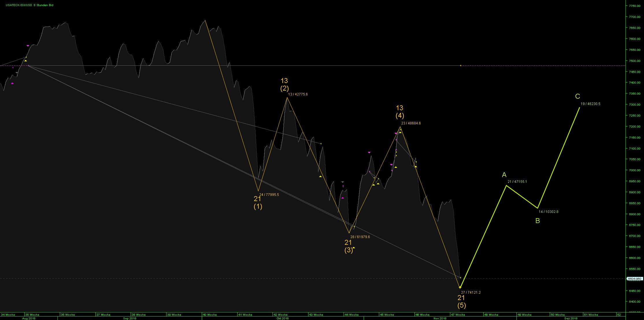Select the green C projection label
Viewport: 644px width, 320px height.
pyautogui.click(x=578, y=96)
